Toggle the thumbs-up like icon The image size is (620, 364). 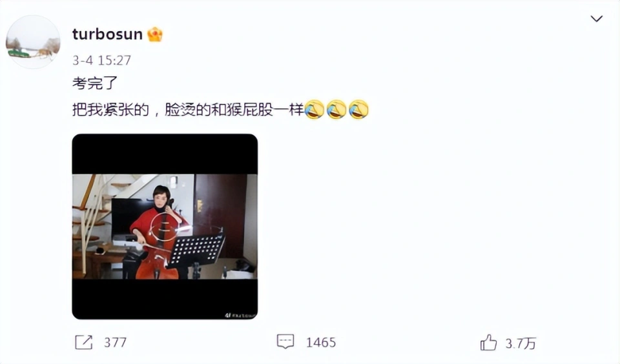click(x=488, y=342)
